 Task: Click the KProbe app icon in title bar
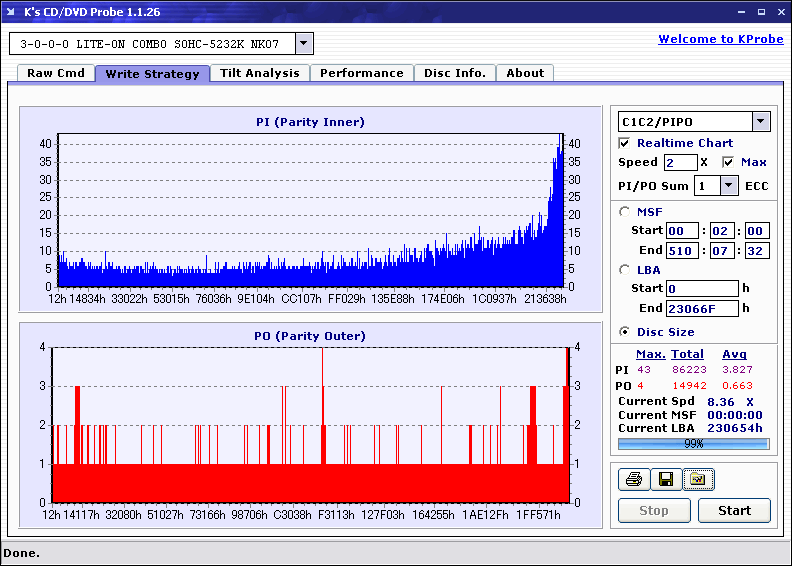point(12,12)
